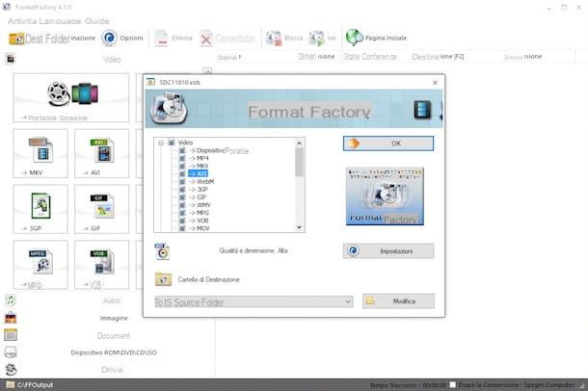The width and height of the screenshot is (588, 391).
Task: Select the highlighted AVI tree item
Action: [x=198, y=173]
